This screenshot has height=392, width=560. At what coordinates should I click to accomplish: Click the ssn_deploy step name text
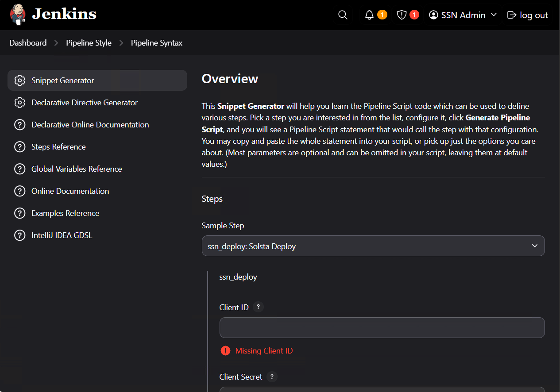coord(238,277)
